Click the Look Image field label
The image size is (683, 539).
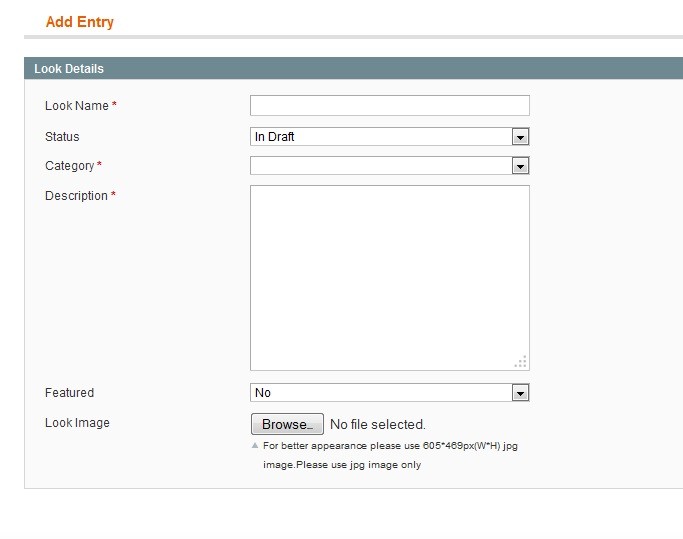pyautogui.click(x=77, y=423)
